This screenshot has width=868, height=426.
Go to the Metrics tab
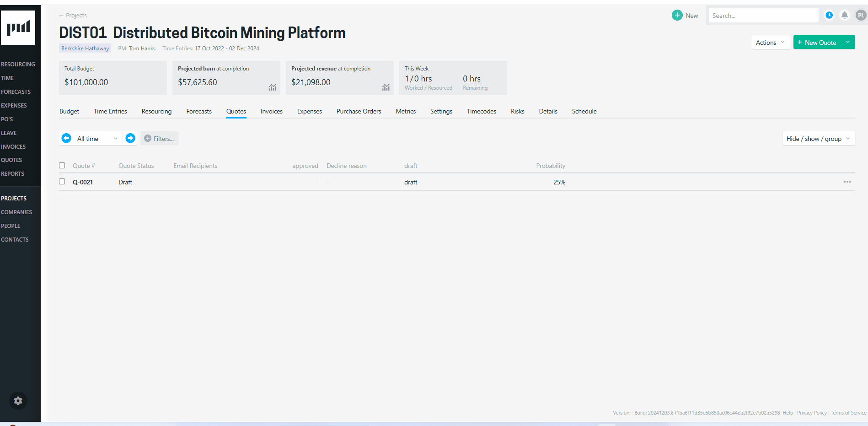pyautogui.click(x=406, y=111)
